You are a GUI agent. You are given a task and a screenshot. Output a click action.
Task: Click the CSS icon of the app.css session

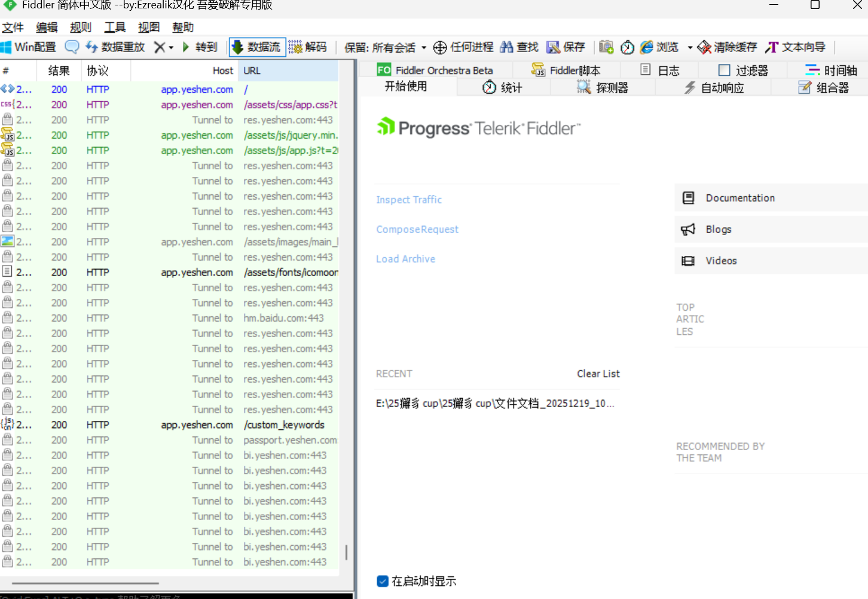pos(7,105)
